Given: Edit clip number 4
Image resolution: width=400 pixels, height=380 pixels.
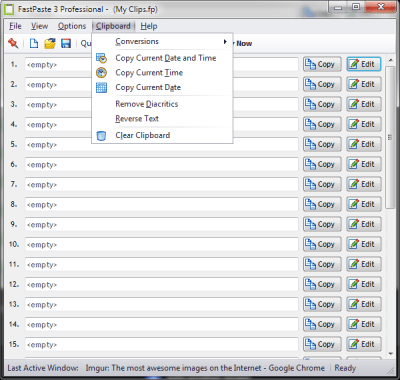Looking at the screenshot, I should tap(364, 124).
